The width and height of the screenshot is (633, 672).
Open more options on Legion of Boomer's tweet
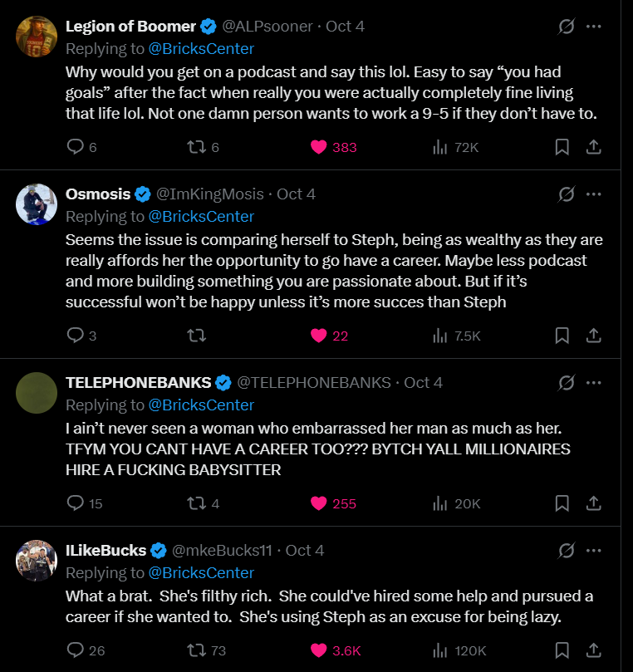pos(593,27)
